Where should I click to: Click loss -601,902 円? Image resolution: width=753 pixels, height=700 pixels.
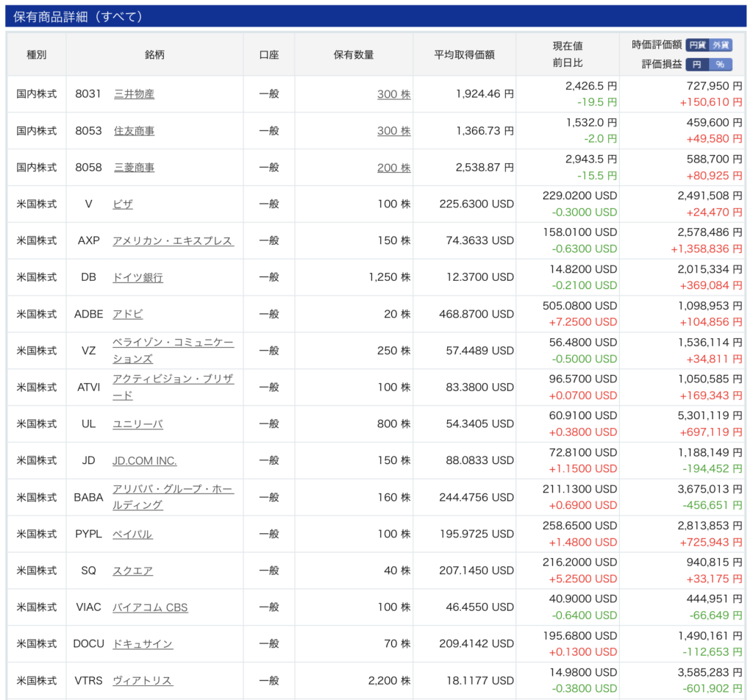[712, 688]
